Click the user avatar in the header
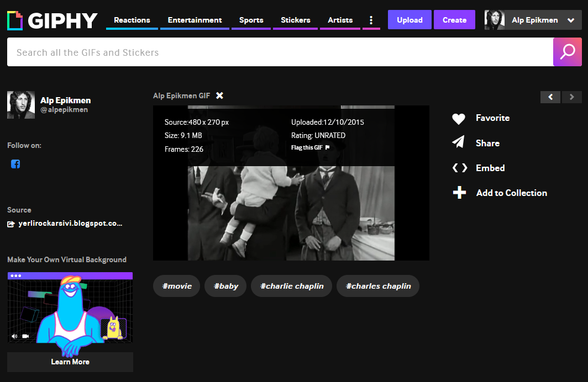This screenshot has height=382, width=588. click(494, 20)
